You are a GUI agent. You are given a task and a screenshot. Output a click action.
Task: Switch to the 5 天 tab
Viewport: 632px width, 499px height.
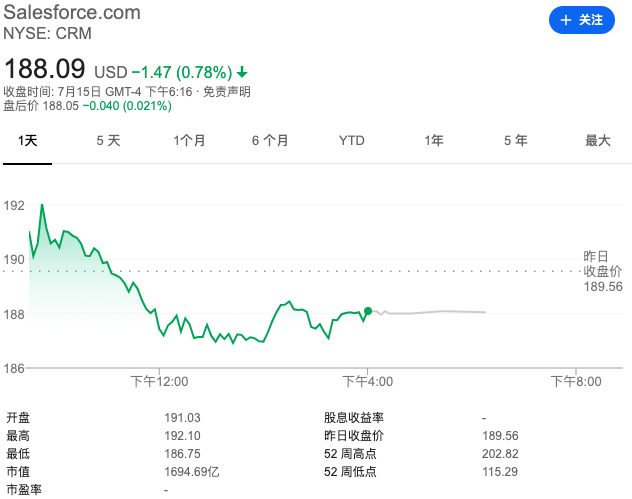pyautogui.click(x=108, y=141)
